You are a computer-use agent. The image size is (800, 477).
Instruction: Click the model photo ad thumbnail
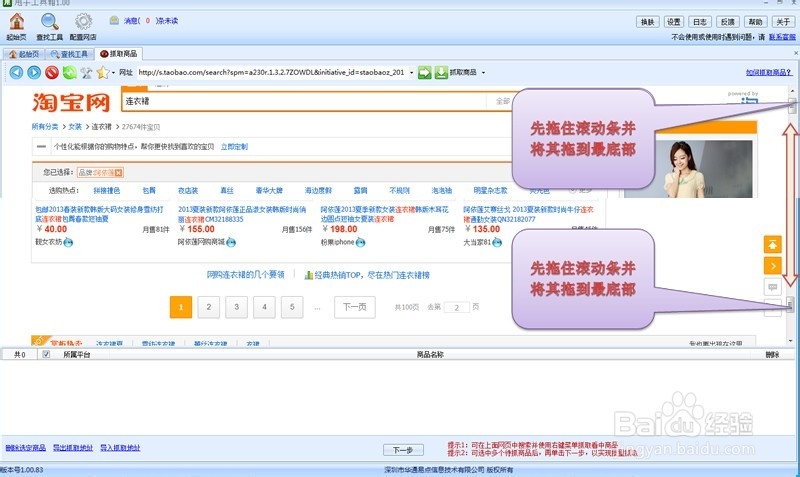[688, 169]
